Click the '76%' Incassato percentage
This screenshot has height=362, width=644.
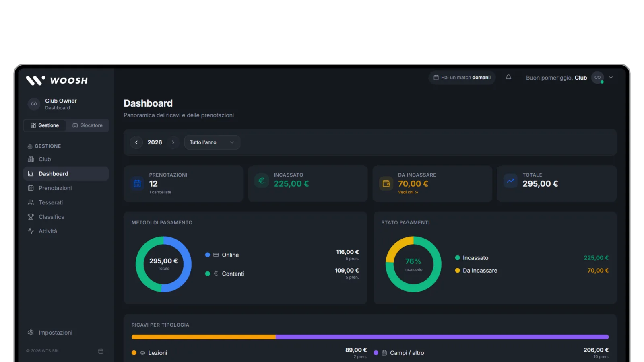pos(413,261)
